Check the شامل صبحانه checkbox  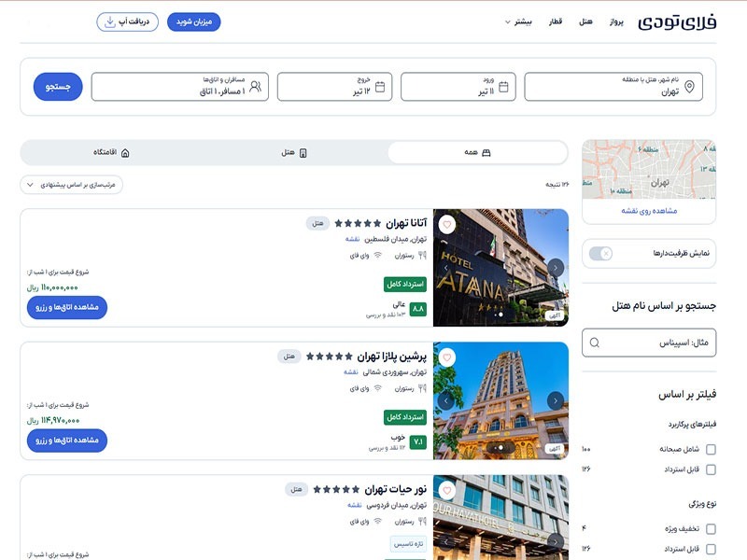click(x=711, y=449)
